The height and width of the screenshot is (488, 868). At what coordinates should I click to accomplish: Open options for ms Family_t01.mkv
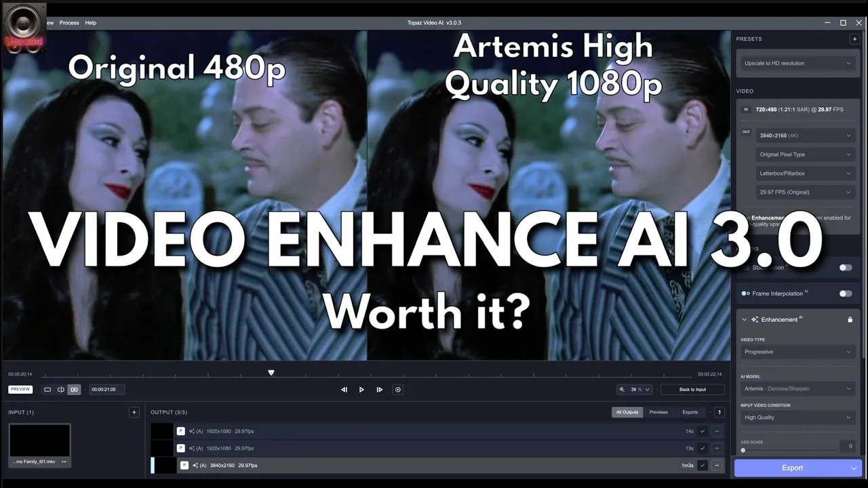[64, 462]
